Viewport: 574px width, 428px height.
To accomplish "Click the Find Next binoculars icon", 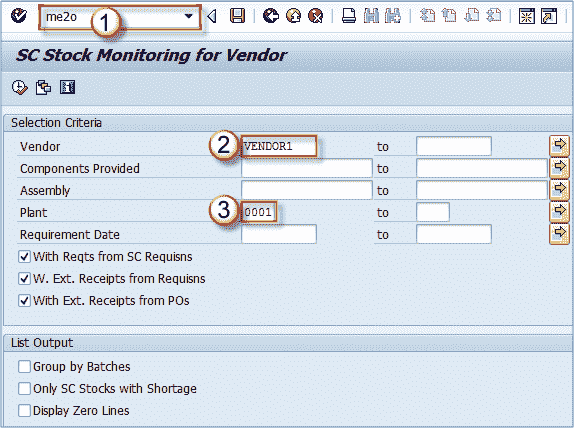I will (x=393, y=16).
